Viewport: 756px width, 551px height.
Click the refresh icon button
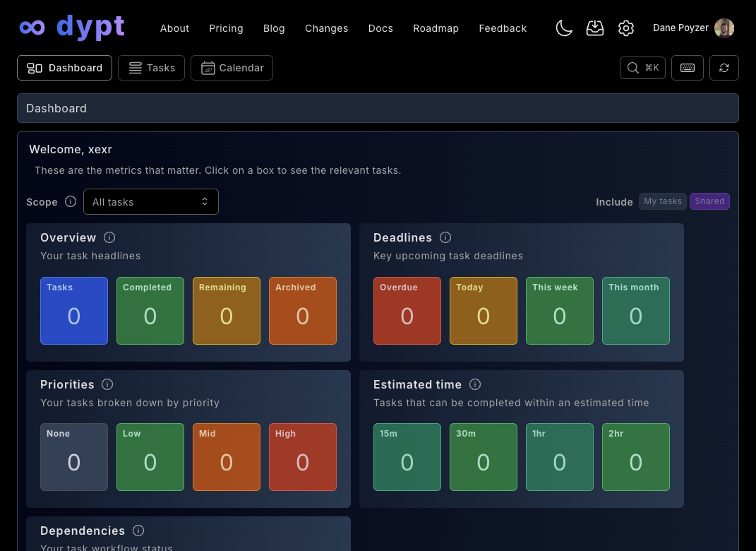point(724,68)
